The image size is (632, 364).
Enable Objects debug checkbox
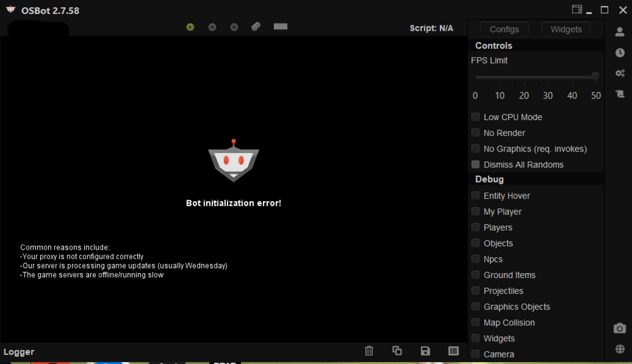pos(476,243)
